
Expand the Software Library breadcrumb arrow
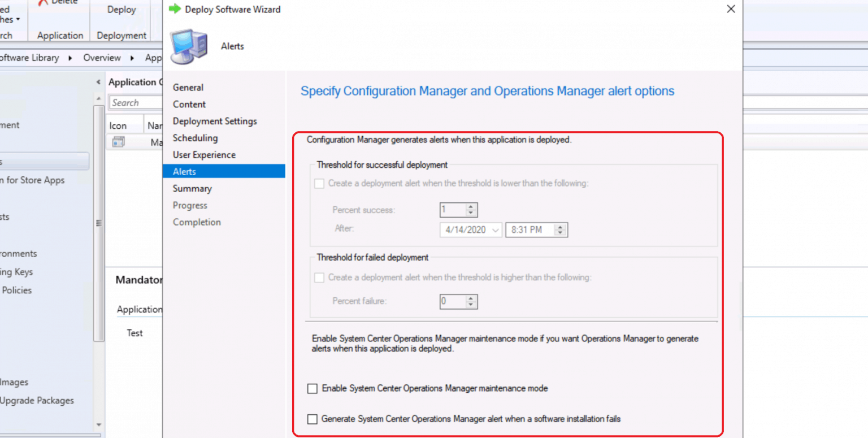(x=71, y=58)
